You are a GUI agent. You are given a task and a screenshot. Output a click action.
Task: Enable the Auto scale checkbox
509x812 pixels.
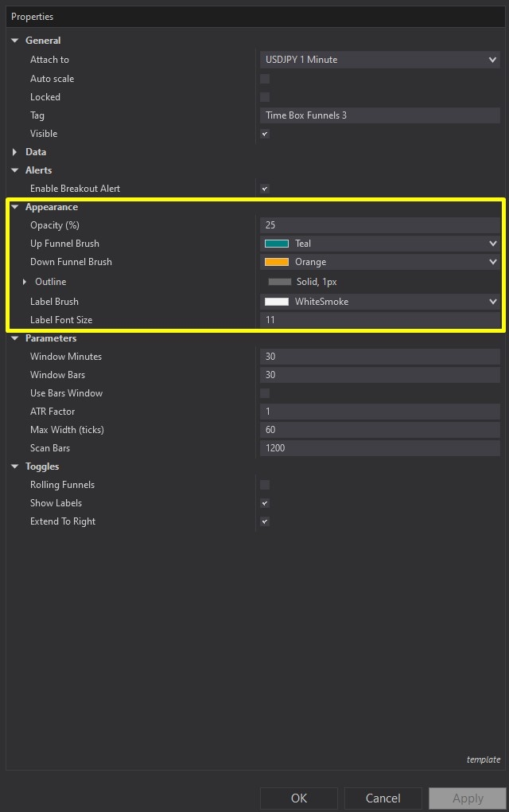265,79
